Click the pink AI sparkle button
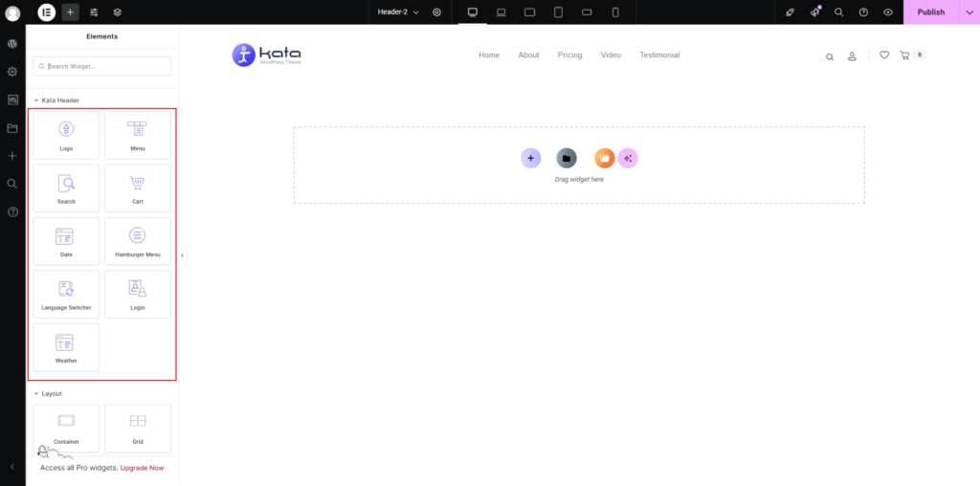The width and height of the screenshot is (980, 486). [x=628, y=158]
